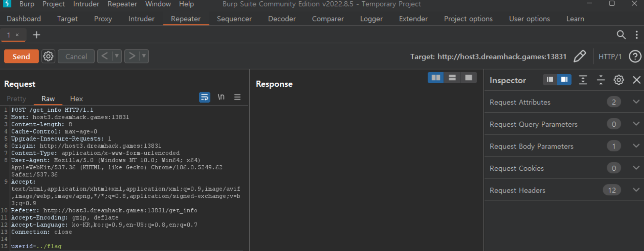Go forward to next request arrow
The image size is (644, 251).
132,56
